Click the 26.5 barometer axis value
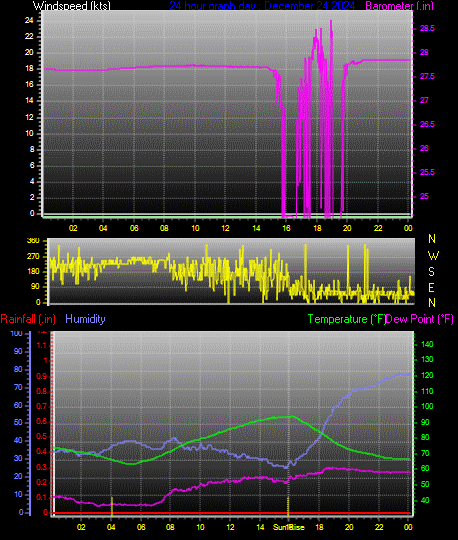The height and width of the screenshot is (540, 458). click(427, 124)
